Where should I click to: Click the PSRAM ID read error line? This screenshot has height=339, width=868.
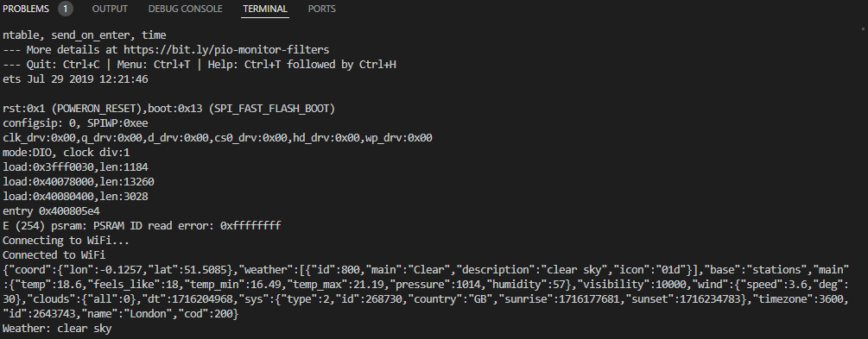point(142,226)
